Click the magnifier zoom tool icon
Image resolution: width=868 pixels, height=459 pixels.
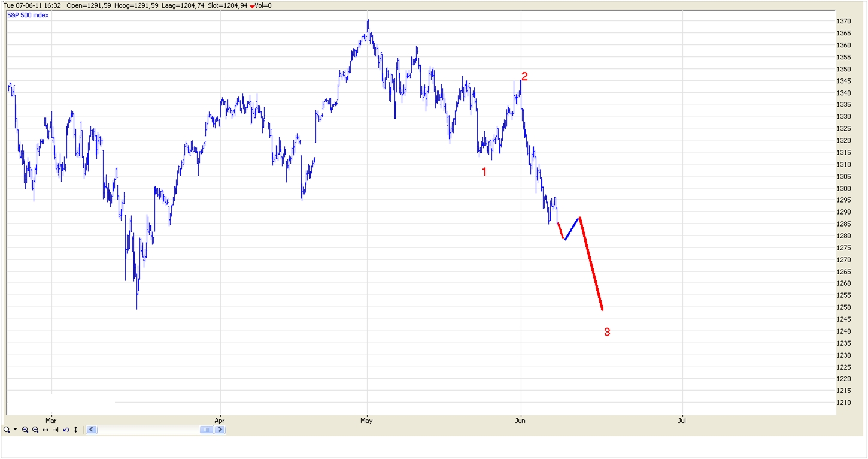point(7,430)
